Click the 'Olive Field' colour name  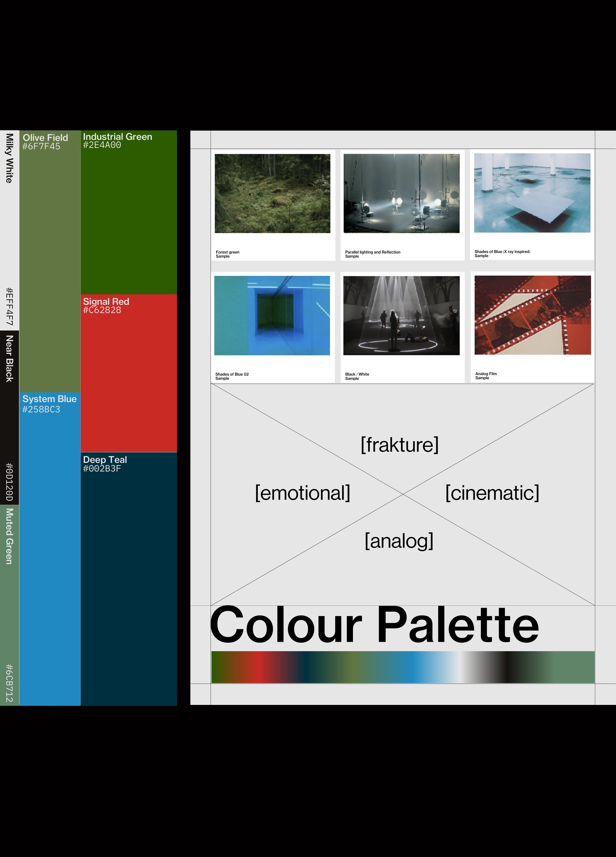(45, 138)
